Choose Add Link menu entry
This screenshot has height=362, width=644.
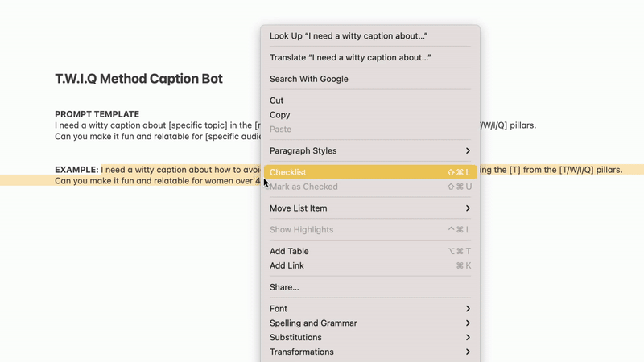(287, 265)
